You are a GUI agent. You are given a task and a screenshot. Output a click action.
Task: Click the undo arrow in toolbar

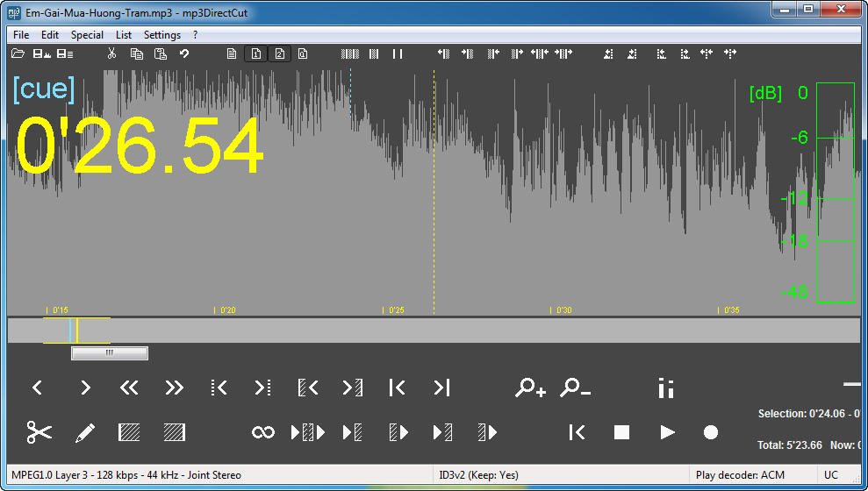pyautogui.click(x=184, y=54)
